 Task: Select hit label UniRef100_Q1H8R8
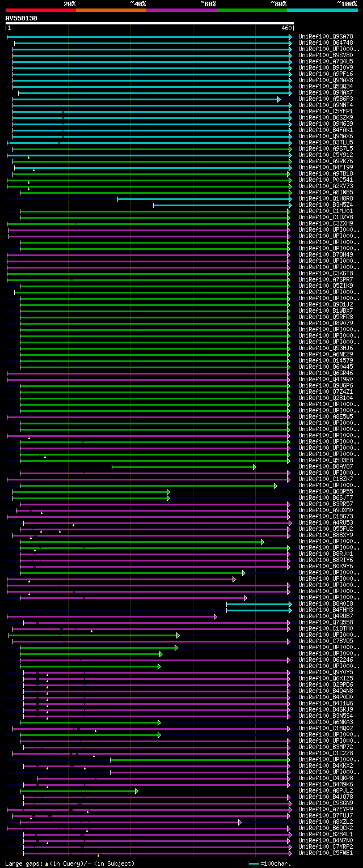(x=326, y=198)
